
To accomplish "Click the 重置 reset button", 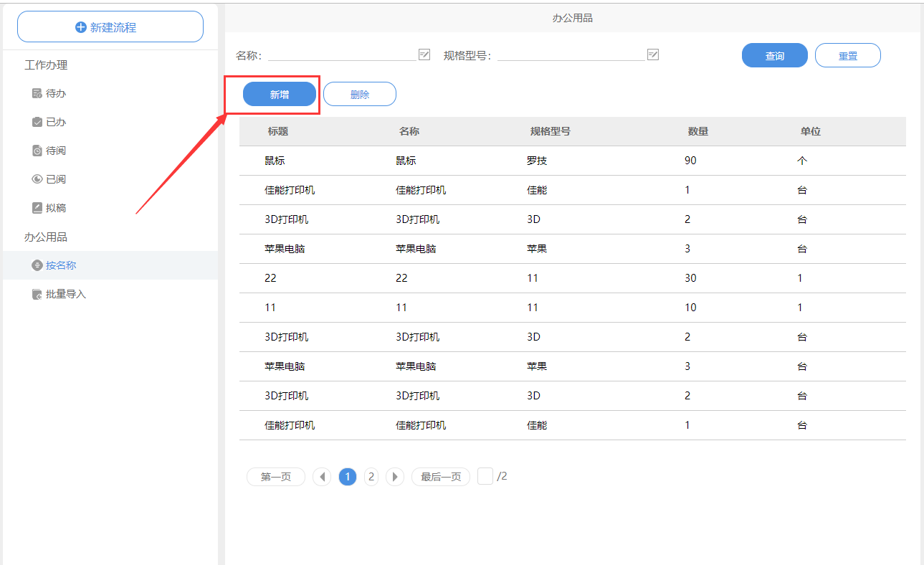I will [x=848, y=56].
